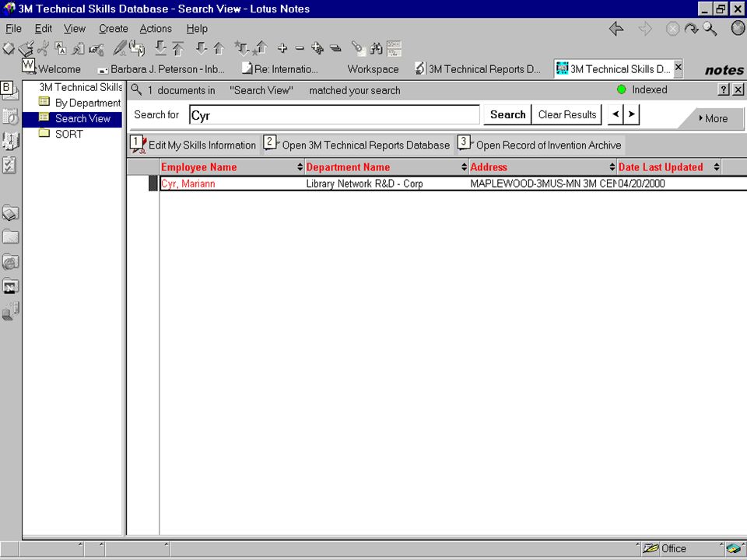This screenshot has height=560, width=747.
Task: Click Edit My Skills Information action
Action: pyautogui.click(x=194, y=145)
